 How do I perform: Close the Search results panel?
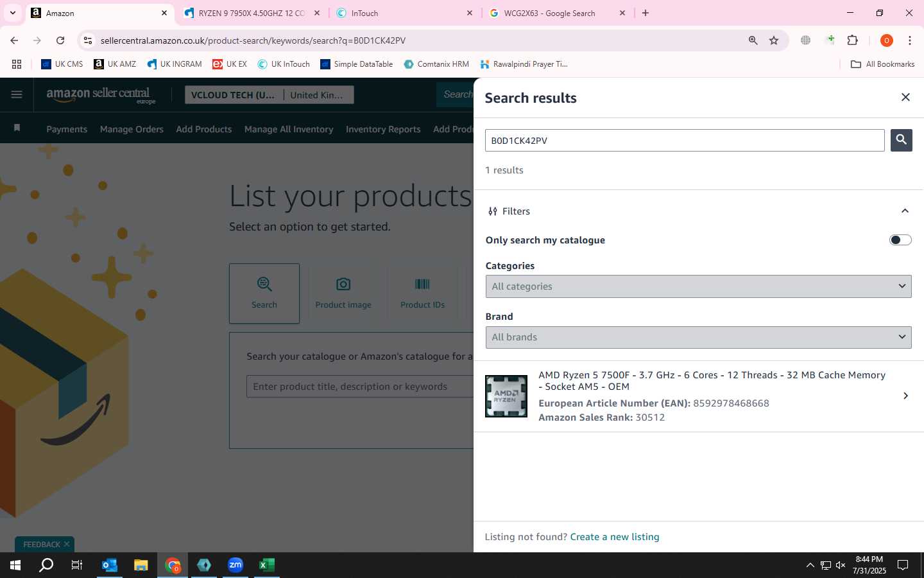coord(905,97)
